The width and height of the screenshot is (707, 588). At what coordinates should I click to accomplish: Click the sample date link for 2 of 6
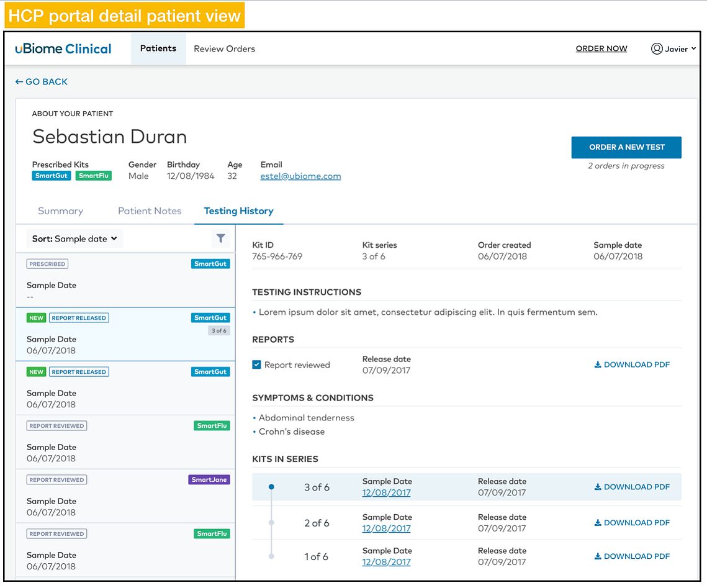387,528
